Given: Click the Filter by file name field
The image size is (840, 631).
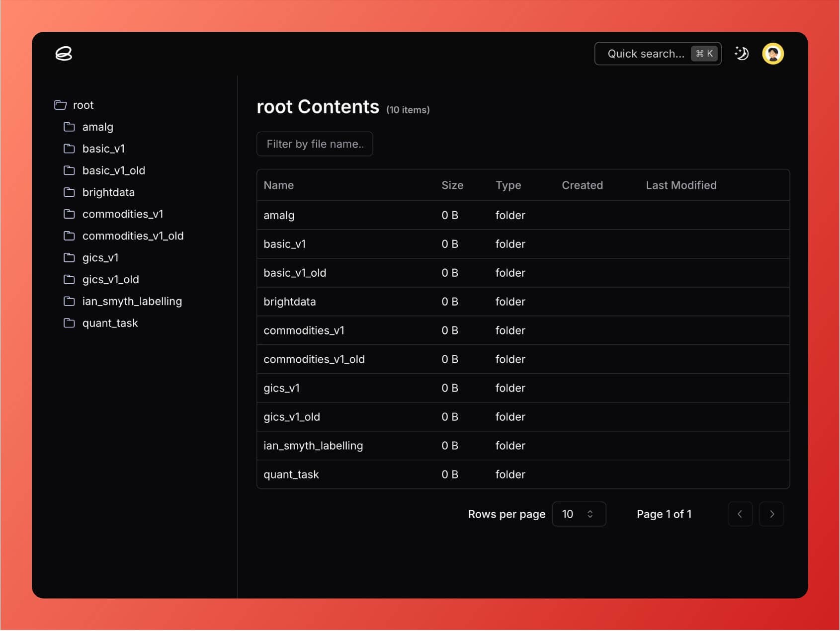Looking at the screenshot, I should 314,144.
